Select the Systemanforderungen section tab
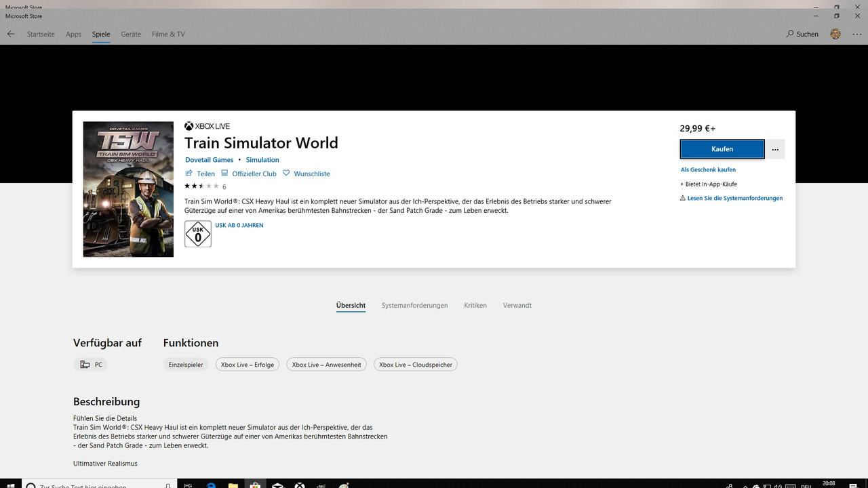Screen dimensions: 868x488 (414, 306)
